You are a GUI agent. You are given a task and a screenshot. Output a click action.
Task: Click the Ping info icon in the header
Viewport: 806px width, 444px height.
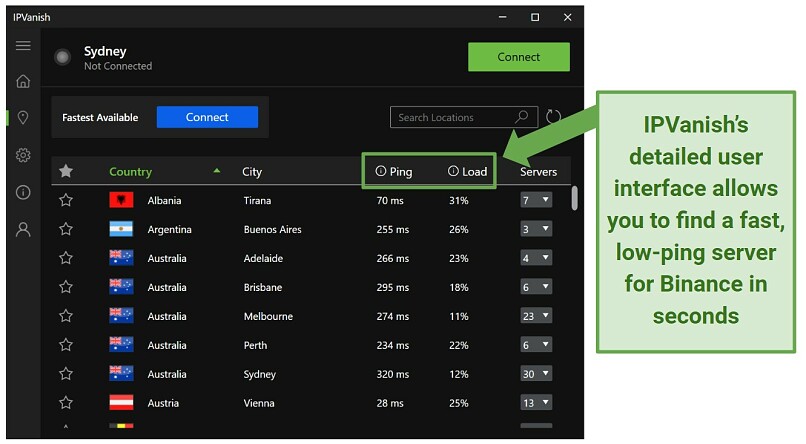click(380, 171)
